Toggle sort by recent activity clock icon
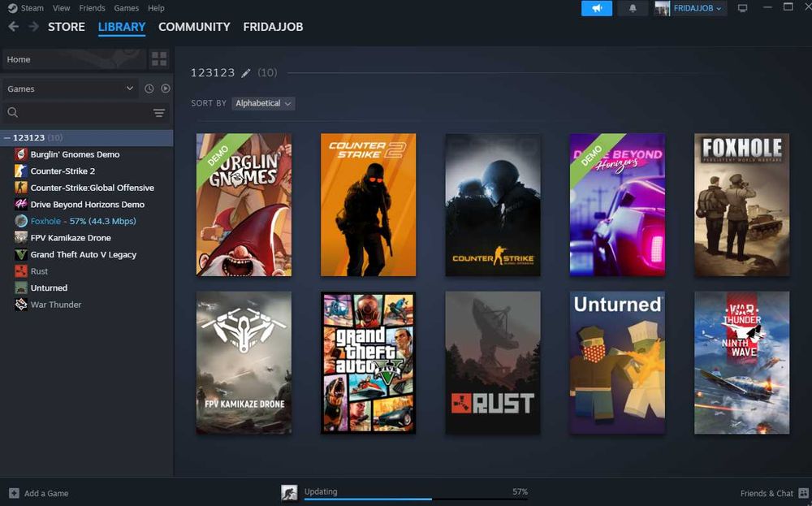812x506 pixels. (x=149, y=89)
